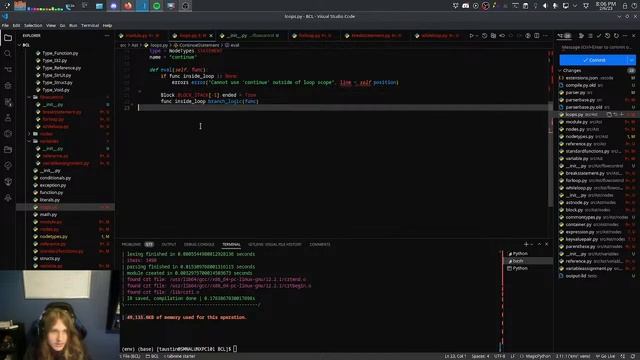The width and height of the screenshot is (640, 360).
Task: Open the Search view in activity bar
Action: 8,53
